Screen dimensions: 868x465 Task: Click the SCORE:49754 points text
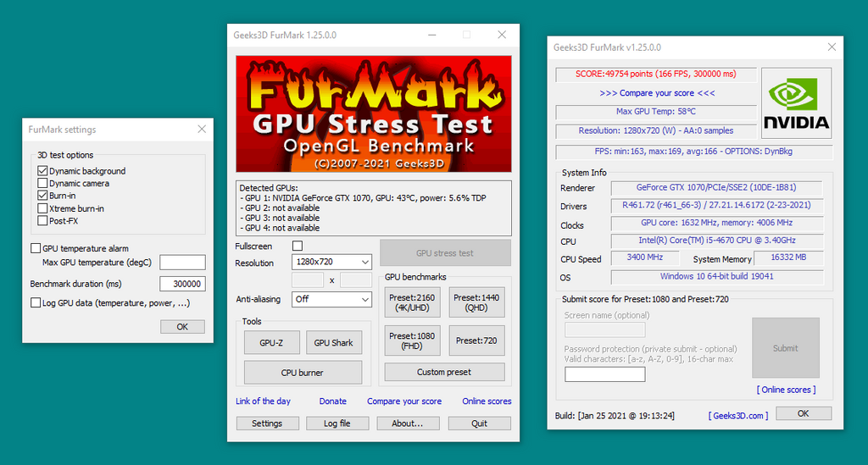point(656,74)
